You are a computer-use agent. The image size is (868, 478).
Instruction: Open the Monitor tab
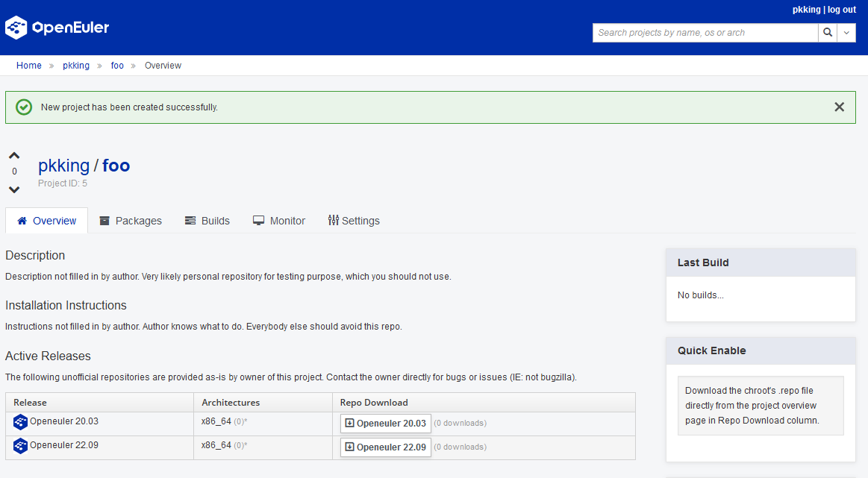tap(279, 221)
